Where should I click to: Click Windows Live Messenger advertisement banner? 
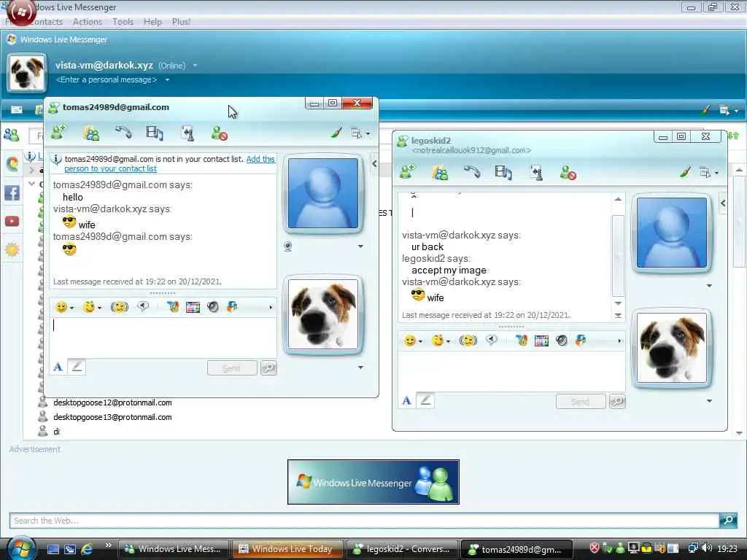click(373, 482)
